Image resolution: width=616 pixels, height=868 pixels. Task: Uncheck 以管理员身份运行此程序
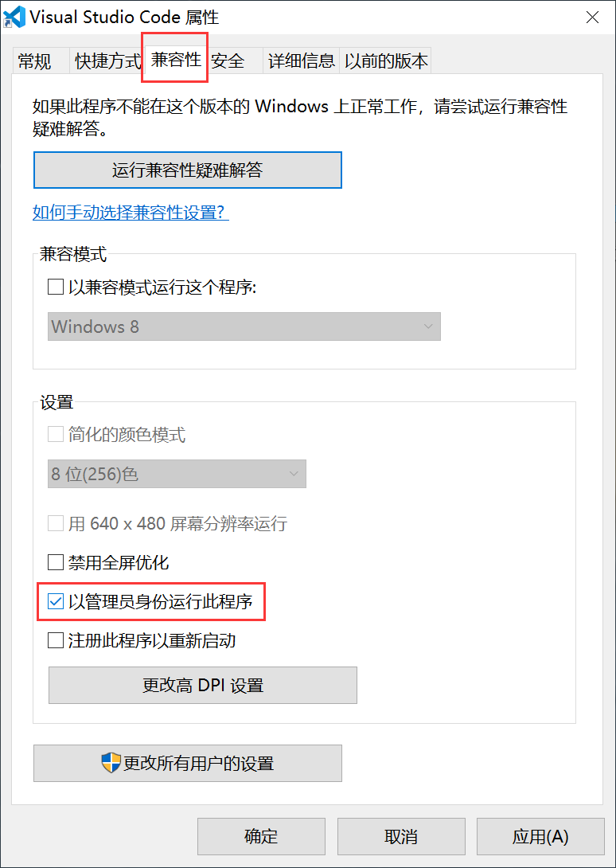[x=56, y=601]
